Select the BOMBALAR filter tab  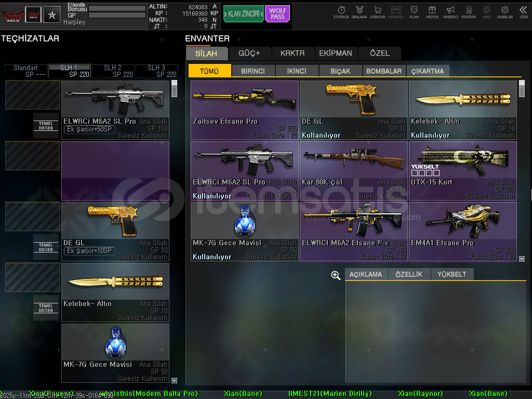click(384, 71)
